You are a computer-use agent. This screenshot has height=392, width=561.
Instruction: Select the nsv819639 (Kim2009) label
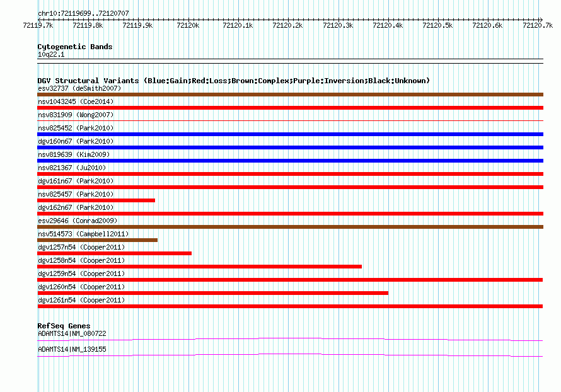[x=74, y=154]
